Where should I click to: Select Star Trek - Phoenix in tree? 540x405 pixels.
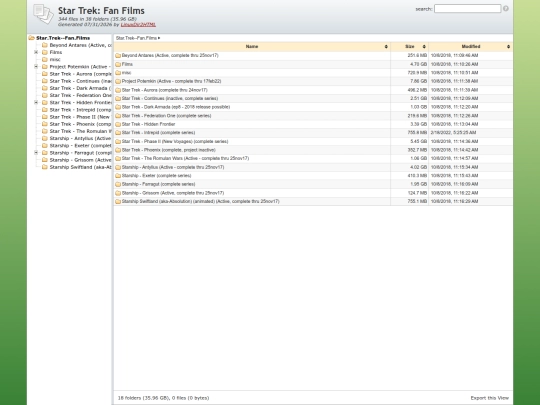pyautogui.click(x=80, y=124)
